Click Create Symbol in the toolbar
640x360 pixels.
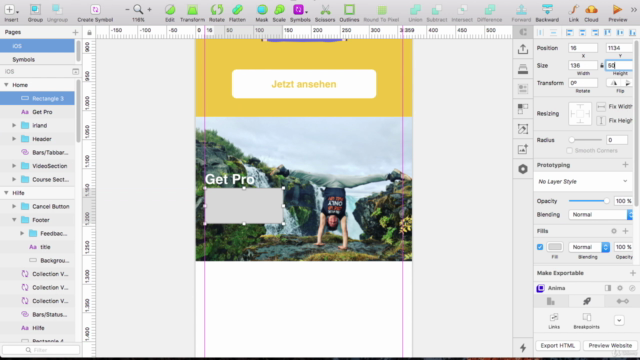click(95, 9)
